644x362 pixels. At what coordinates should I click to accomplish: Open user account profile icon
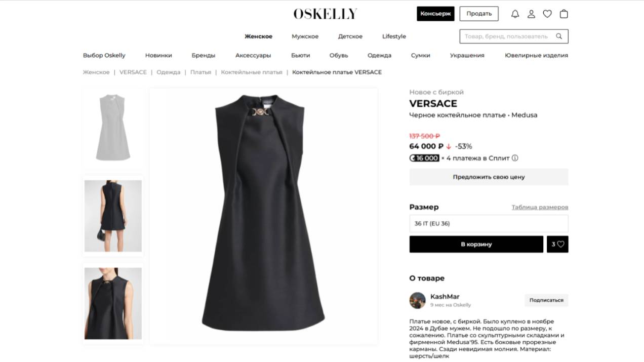coord(531,14)
